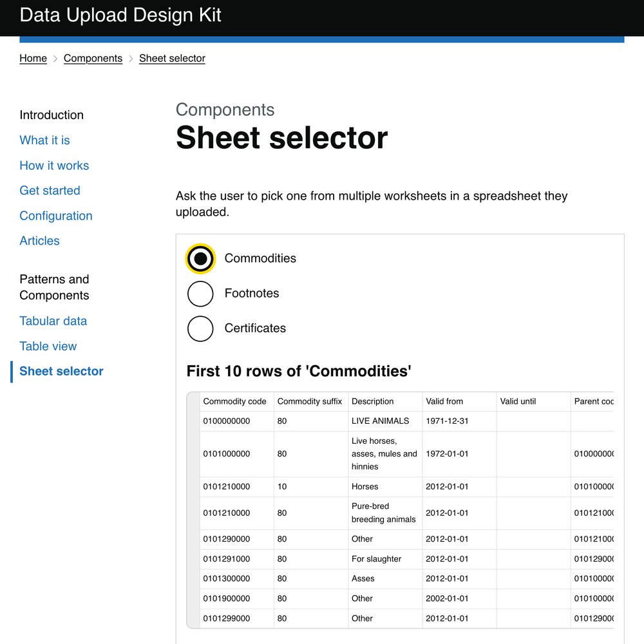Click the Data Upload Design Kit header title
Viewport: 644px width, 644px height.
tap(120, 15)
